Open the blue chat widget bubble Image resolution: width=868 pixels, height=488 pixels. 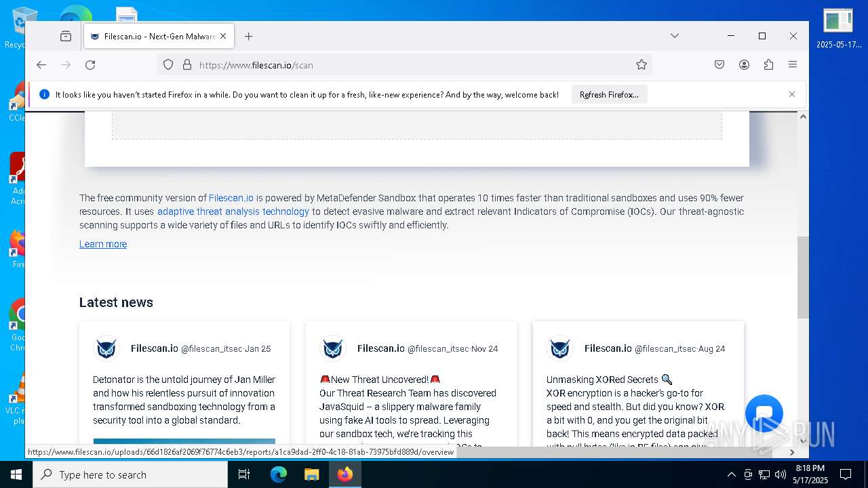(764, 414)
